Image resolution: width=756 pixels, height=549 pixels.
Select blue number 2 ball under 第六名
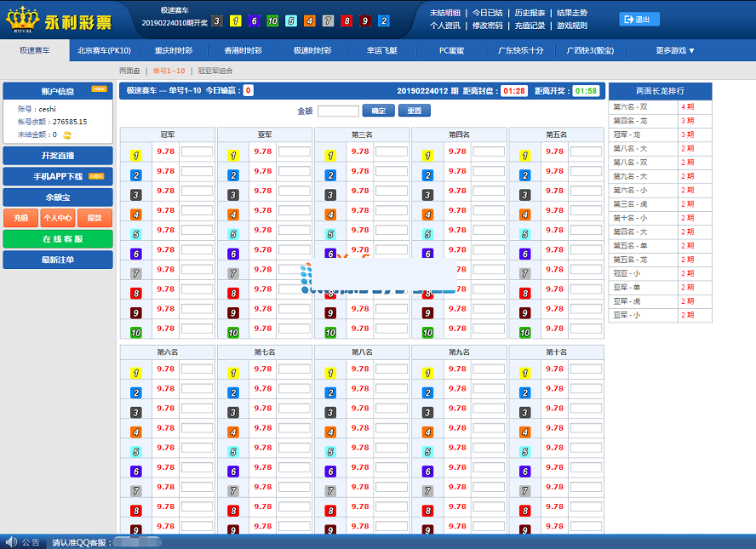[x=135, y=392]
